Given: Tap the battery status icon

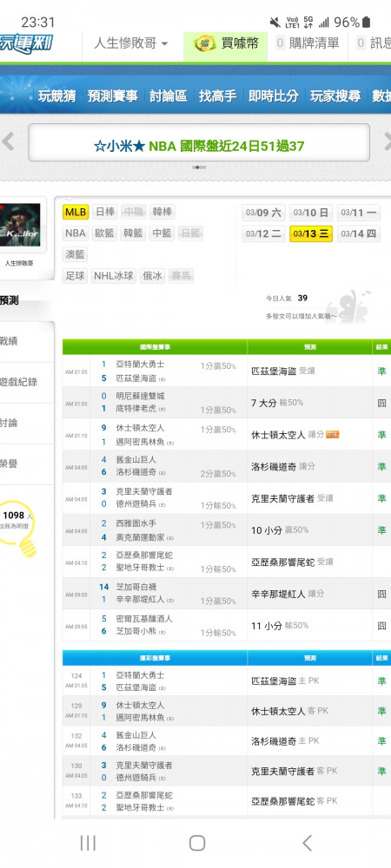Looking at the screenshot, I should [x=366, y=23].
